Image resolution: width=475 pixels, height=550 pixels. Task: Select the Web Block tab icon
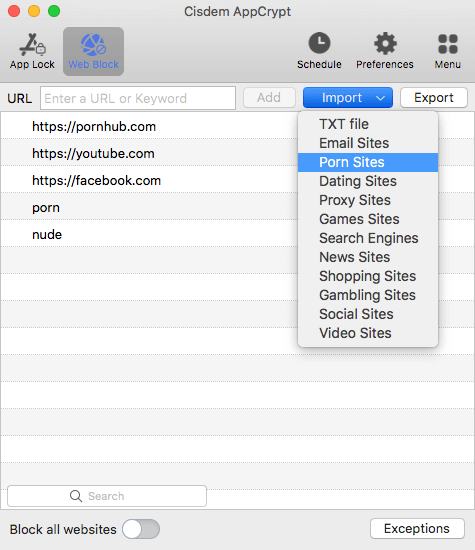[93, 51]
